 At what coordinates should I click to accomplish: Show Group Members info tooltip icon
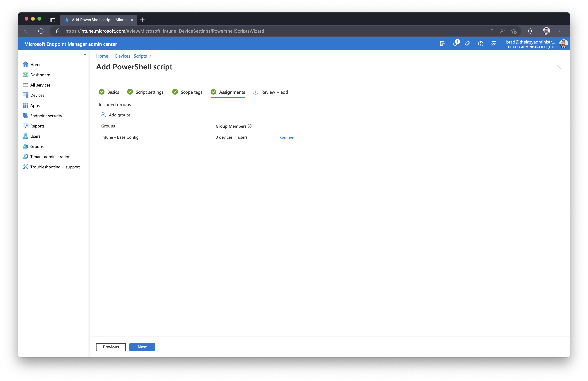tap(250, 126)
